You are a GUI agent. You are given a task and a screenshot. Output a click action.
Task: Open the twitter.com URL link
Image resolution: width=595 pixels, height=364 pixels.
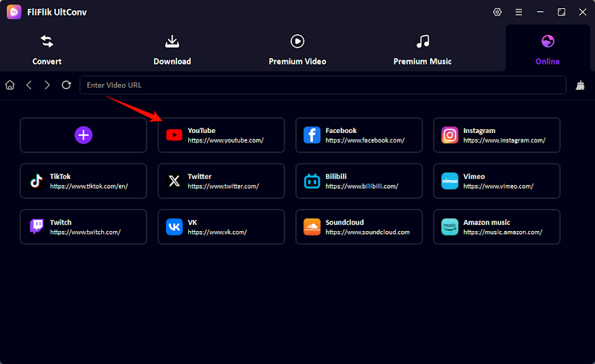coord(223,186)
